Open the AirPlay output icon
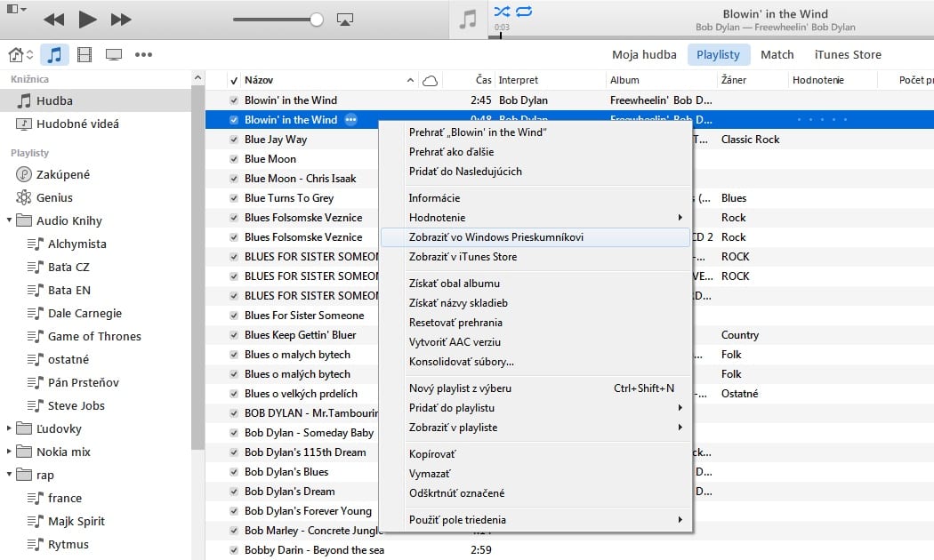Image resolution: width=934 pixels, height=560 pixels. [345, 20]
